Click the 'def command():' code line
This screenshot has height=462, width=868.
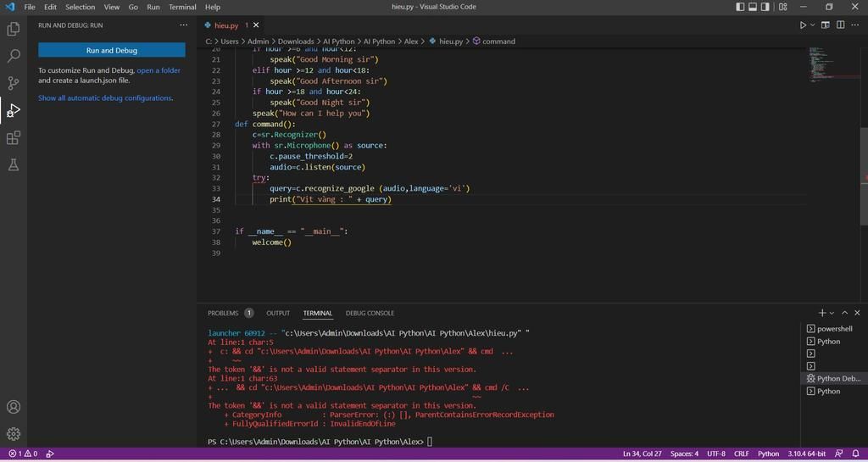tap(265, 124)
